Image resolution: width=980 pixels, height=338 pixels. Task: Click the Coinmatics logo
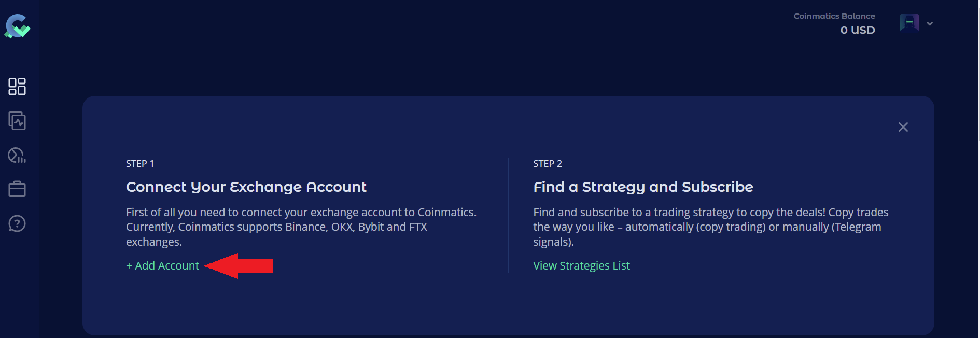(x=17, y=26)
